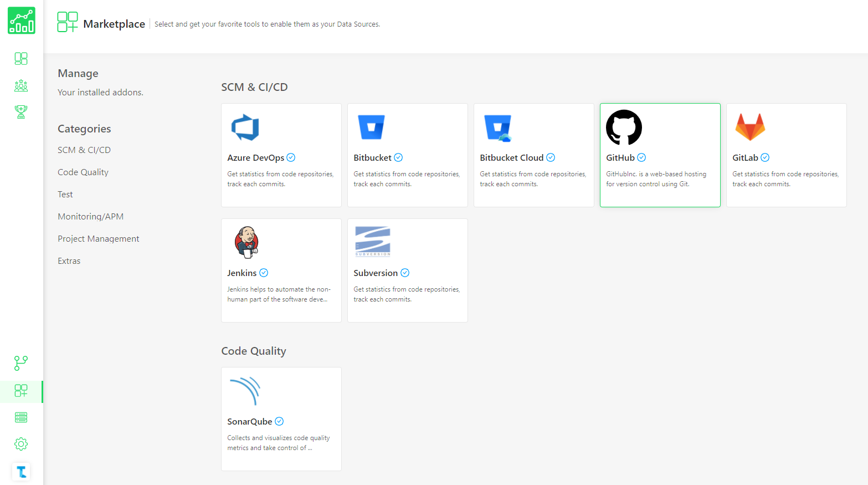Select the Test category
The image size is (868, 485).
tap(65, 195)
